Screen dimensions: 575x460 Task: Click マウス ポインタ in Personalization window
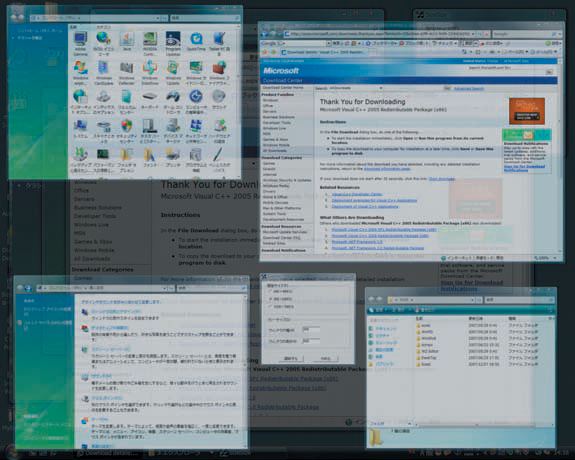(107, 398)
